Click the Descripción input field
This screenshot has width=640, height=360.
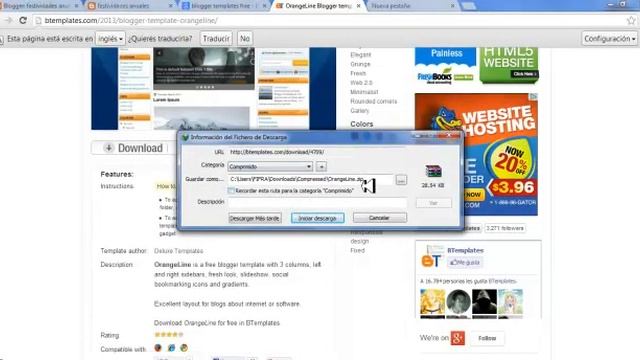click(x=317, y=202)
